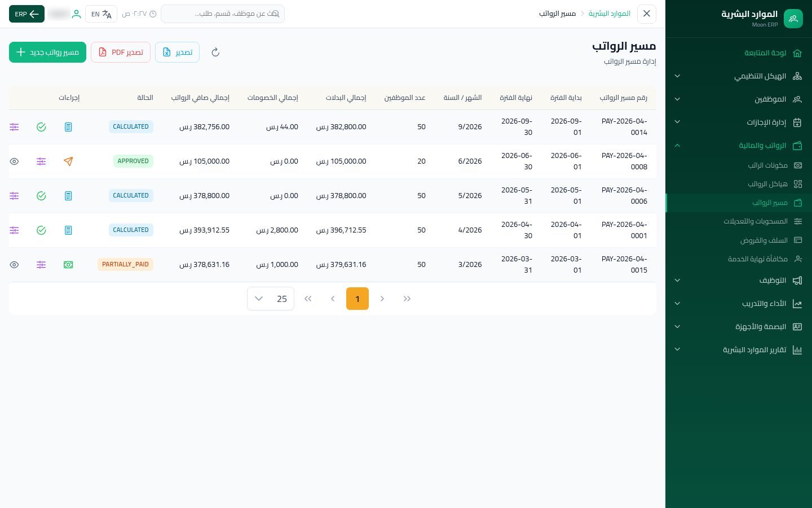This screenshot has width=812, height=508.
Task: Open adjustments sliders icon in PAY-2026-04-0008 row
Action: coord(41,161)
